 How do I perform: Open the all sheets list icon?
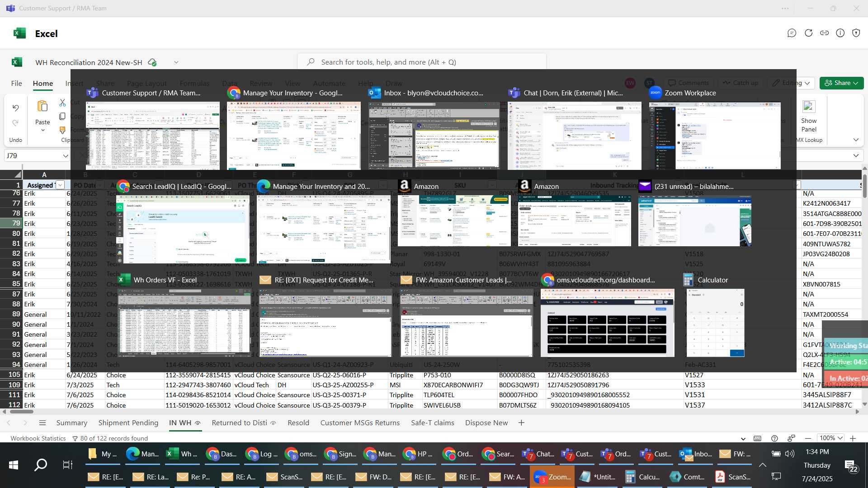click(x=42, y=423)
